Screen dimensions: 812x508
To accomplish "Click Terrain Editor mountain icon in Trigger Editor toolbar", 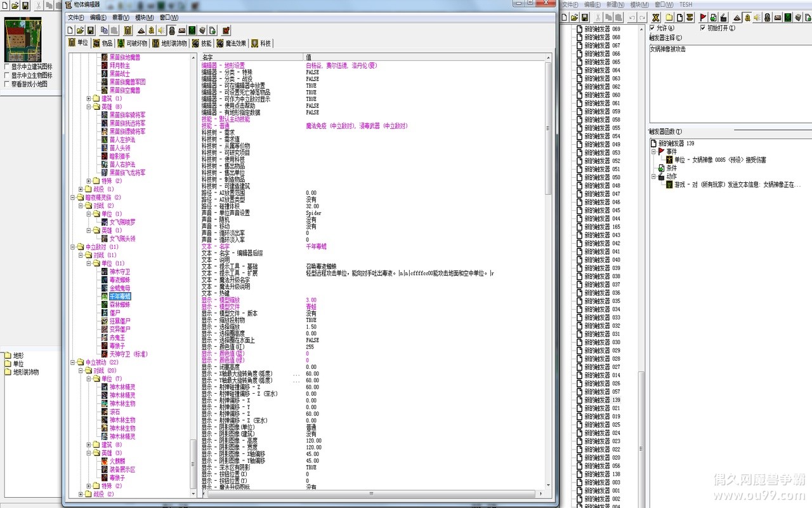I will 737,17.
